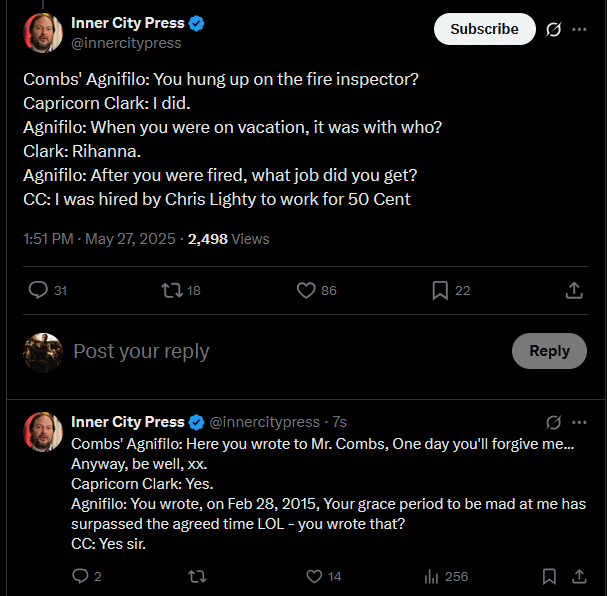The image size is (607, 596).
Task: Open Inner City Press avatar on main post
Action: pyautogui.click(x=43, y=33)
